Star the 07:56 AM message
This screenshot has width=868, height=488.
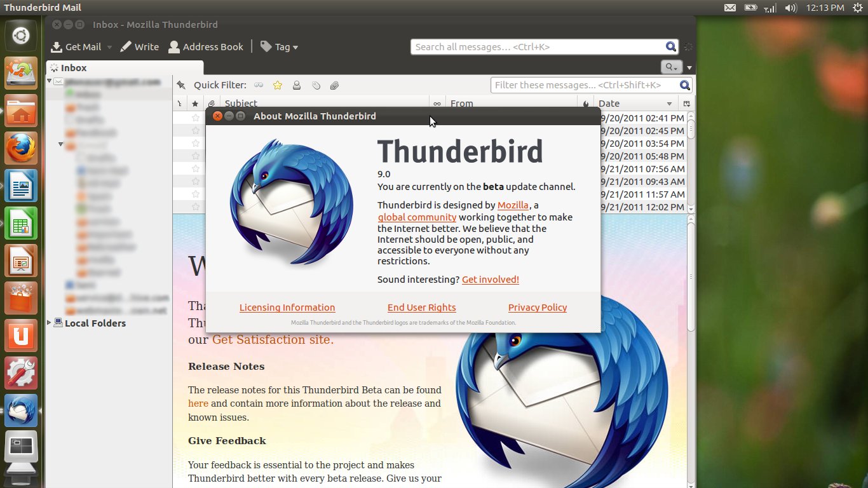(x=196, y=169)
